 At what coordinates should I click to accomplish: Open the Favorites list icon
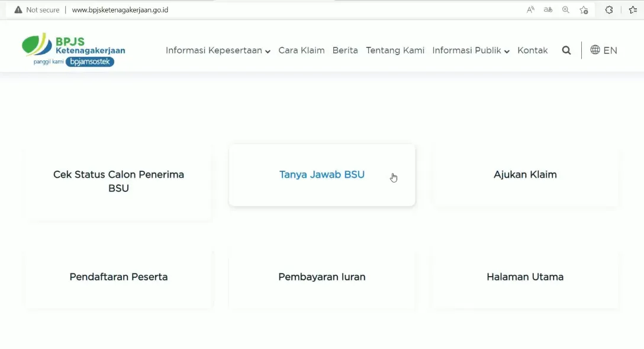click(x=633, y=9)
